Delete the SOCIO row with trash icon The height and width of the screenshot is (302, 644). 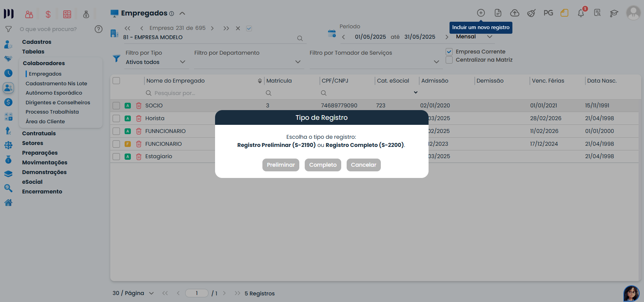tap(139, 105)
